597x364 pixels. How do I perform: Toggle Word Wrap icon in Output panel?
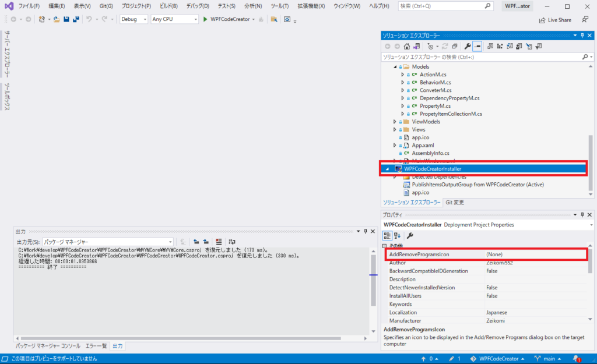232,242
